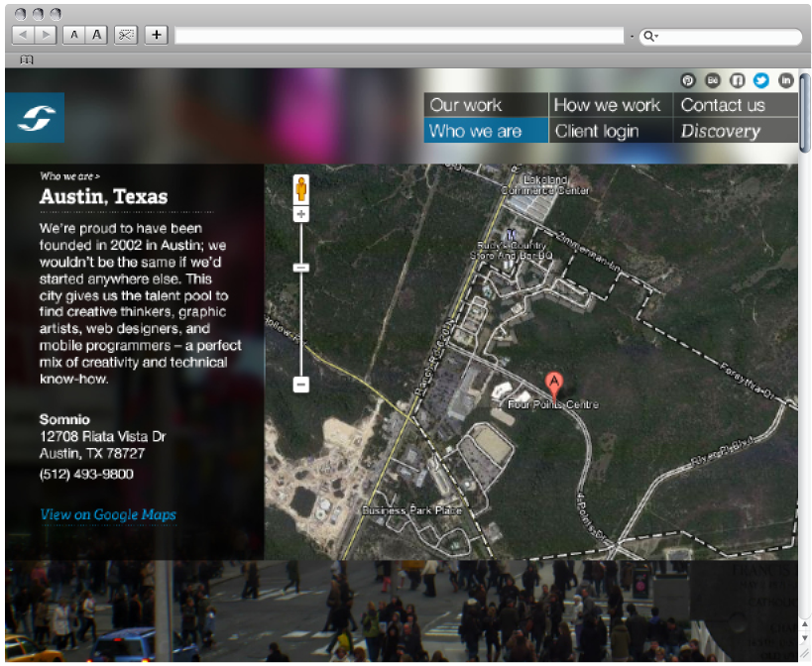Increase text size with large A button

[x=96, y=36]
